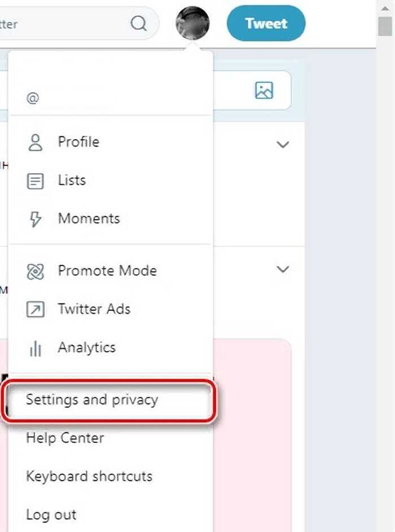Click the Moments lightning bolt icon
395x532 pixels.
click(x=36, y=219)
